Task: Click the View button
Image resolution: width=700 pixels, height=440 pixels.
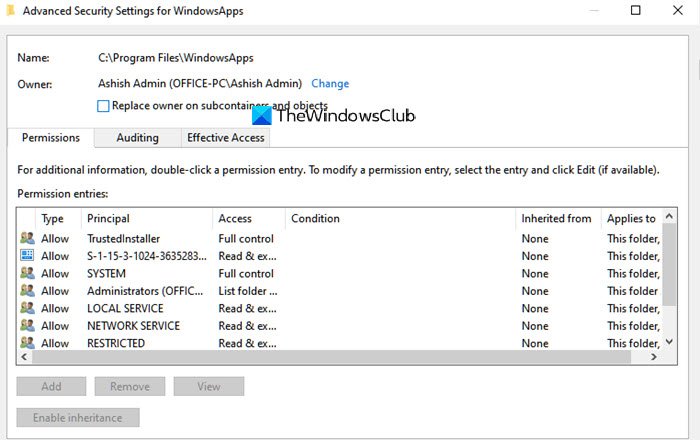Action: (208, 386)
